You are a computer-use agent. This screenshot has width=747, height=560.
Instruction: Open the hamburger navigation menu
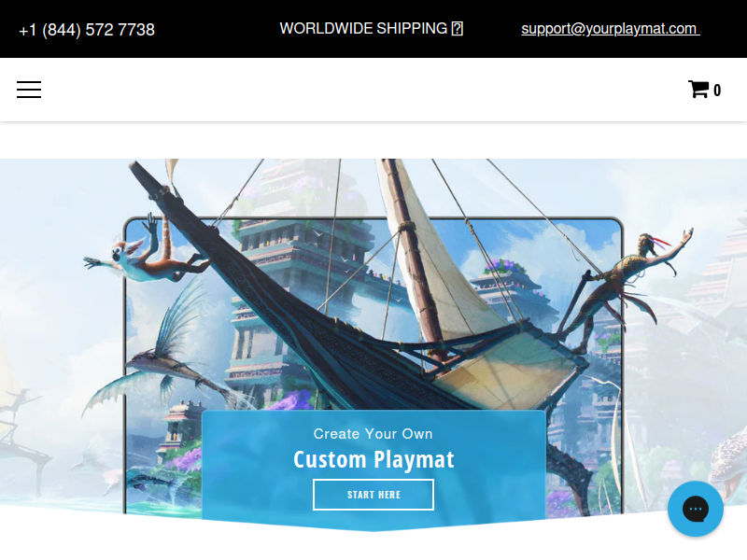tap(29, 90)
